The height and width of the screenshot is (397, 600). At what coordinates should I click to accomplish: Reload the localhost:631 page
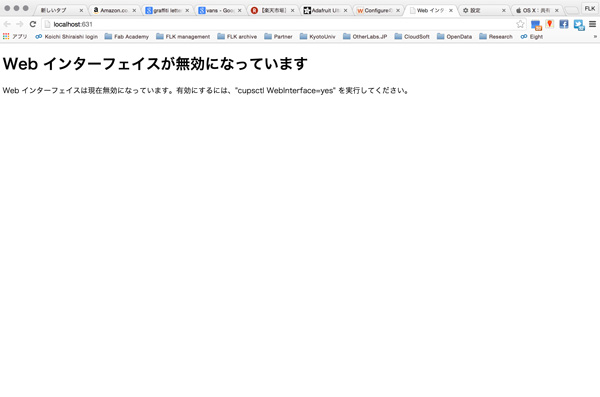click(x=33, y=24)
